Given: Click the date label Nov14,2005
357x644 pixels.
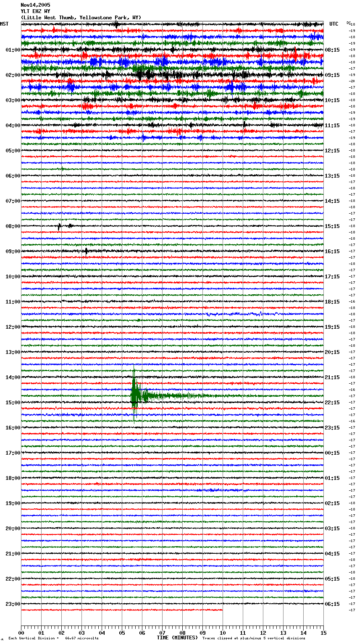Looking at the screenshot, I should (35, 5).
